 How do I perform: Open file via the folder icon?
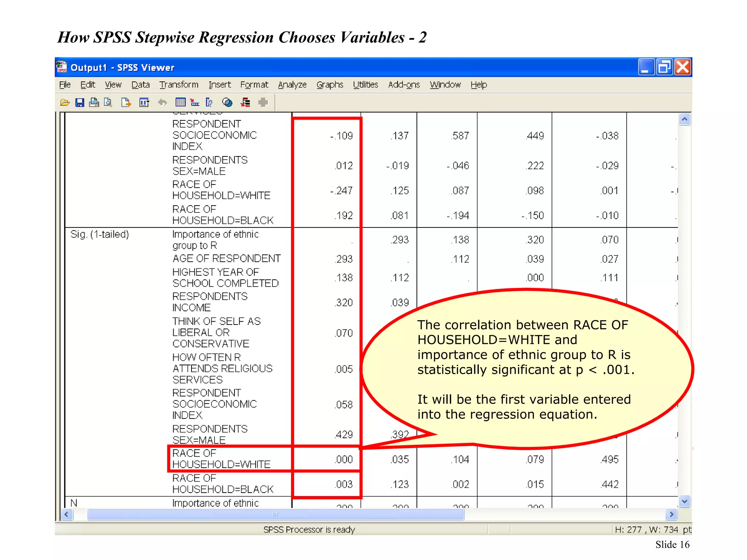(65, 102)
